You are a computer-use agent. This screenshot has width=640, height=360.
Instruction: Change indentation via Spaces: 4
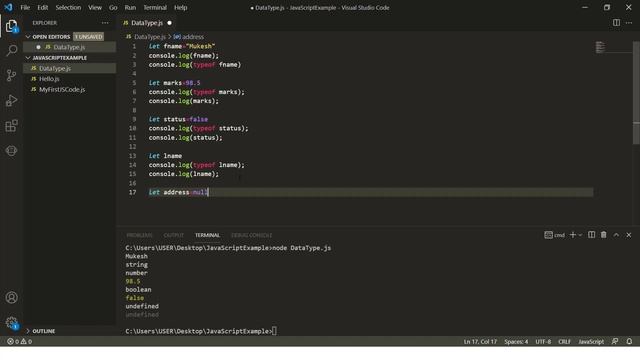[516, 341]
